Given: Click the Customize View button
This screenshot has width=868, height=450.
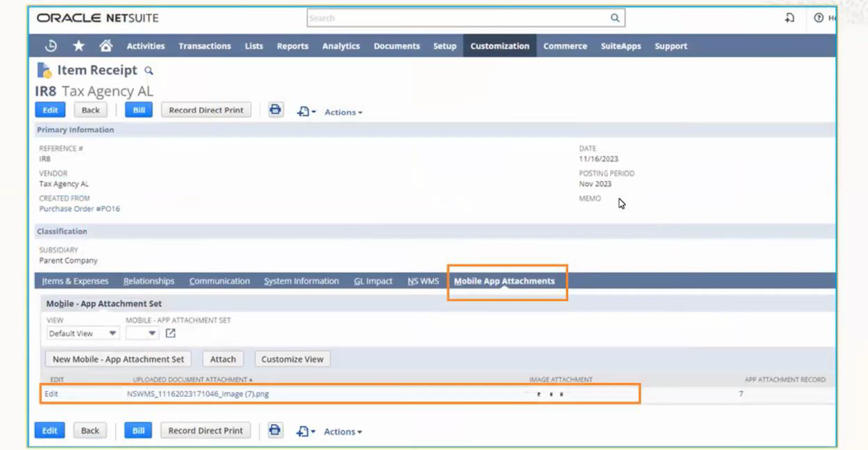Looking at the screenshot, I should [x=292, y=359].
